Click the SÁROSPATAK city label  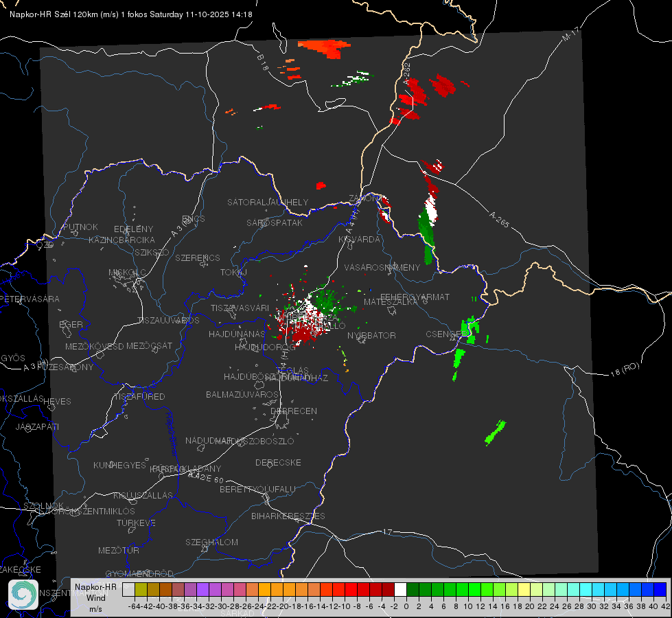coord(275,222)
